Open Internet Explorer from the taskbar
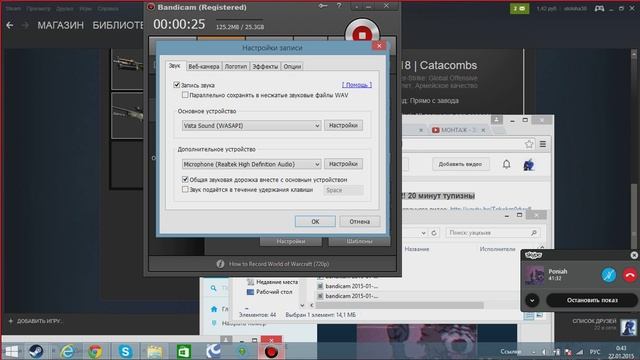Viewport: 640px width, 360px height. point(67,351)
